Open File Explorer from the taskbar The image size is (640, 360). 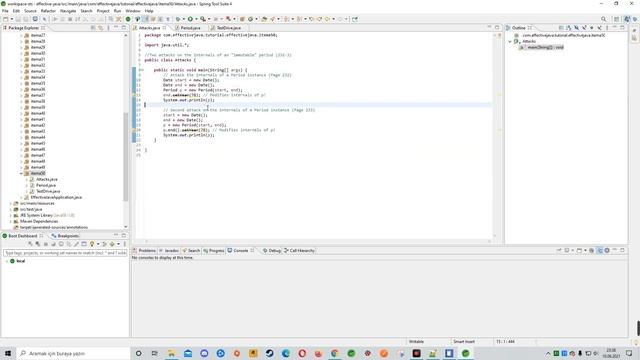[171, 353]
